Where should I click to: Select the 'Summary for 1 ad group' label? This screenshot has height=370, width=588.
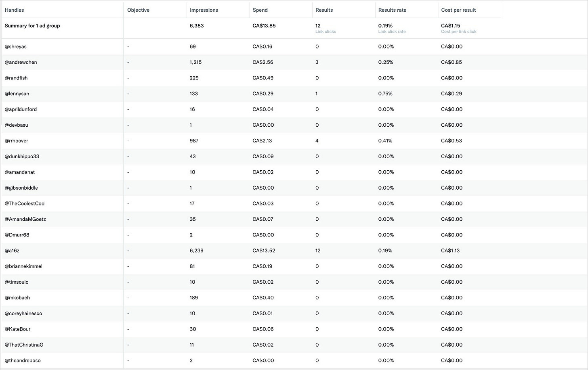[x=32, y=26]
